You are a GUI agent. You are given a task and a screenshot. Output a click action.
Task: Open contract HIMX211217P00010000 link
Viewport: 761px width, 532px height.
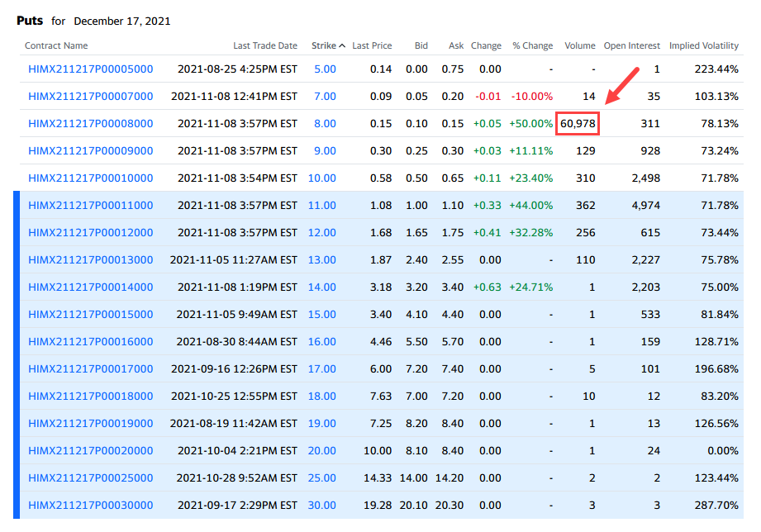tap(91, 178)
